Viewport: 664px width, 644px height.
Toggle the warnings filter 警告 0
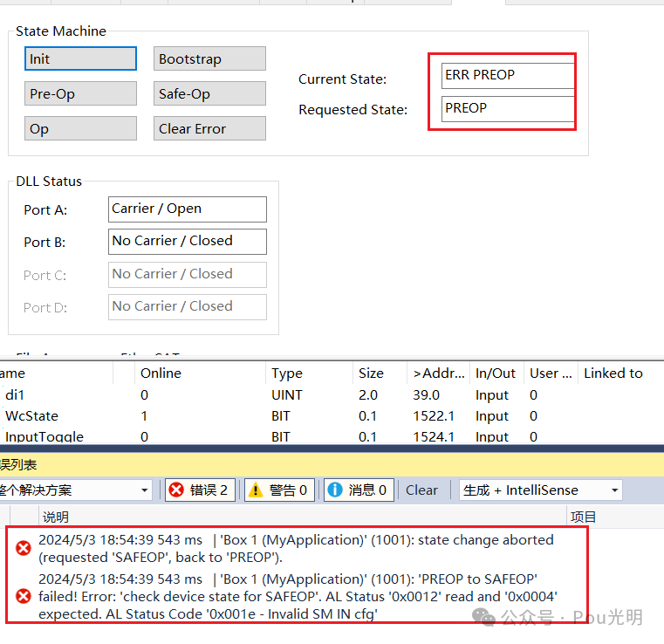click(279, 490)
